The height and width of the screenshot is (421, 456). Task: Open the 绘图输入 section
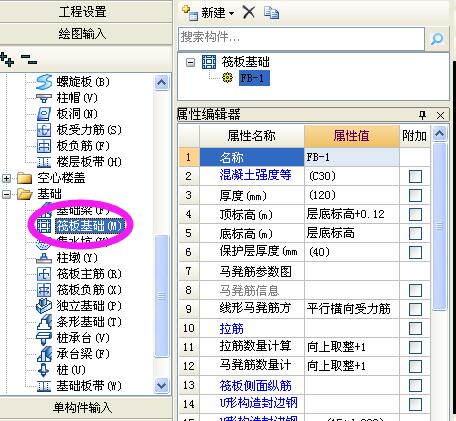pyautogui.click(x=86, y=33)
